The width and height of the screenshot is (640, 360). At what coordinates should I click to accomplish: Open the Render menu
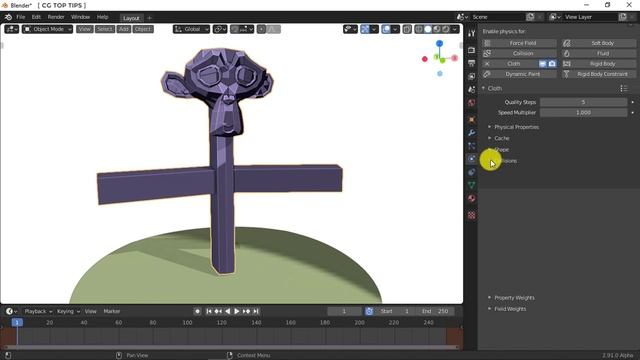tap(56, 17)
